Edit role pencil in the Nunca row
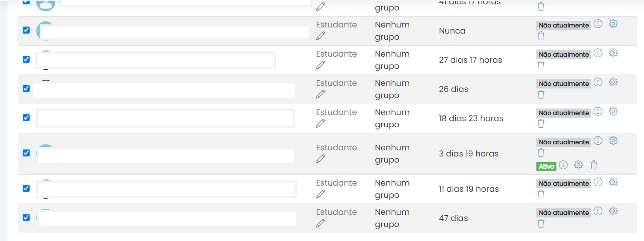Image resolution: width=644 pixels, height=241 pixels. click(x=321, y=36)
